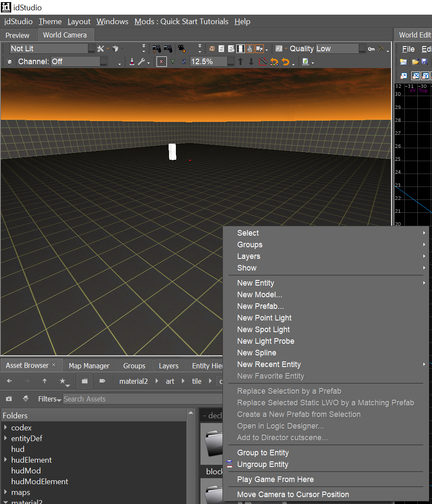The height and width of the screenshot is (504, 432).
Task: Click the orange undo arrow icon
Action: click(285, 62)
